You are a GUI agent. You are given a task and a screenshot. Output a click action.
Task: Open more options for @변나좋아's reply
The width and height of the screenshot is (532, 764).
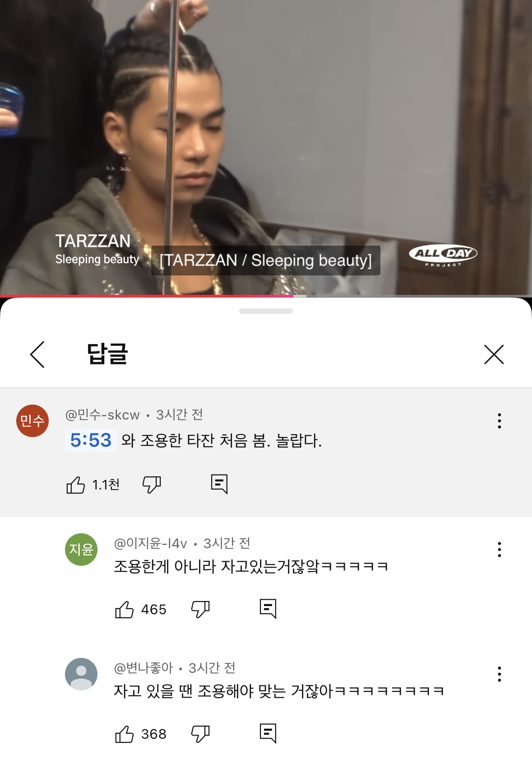[x=499, y=674]
